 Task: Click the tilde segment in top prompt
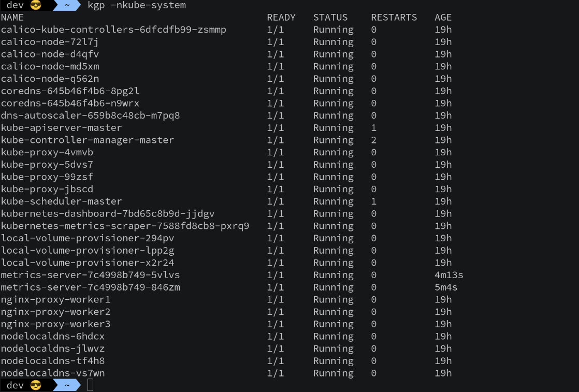tap(67, 5)
